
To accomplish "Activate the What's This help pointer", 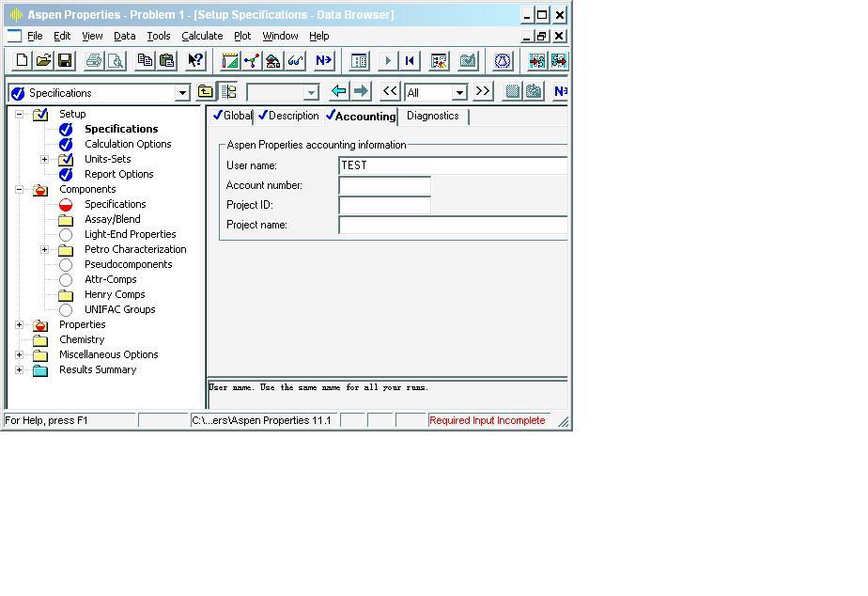I will [195, 60].
